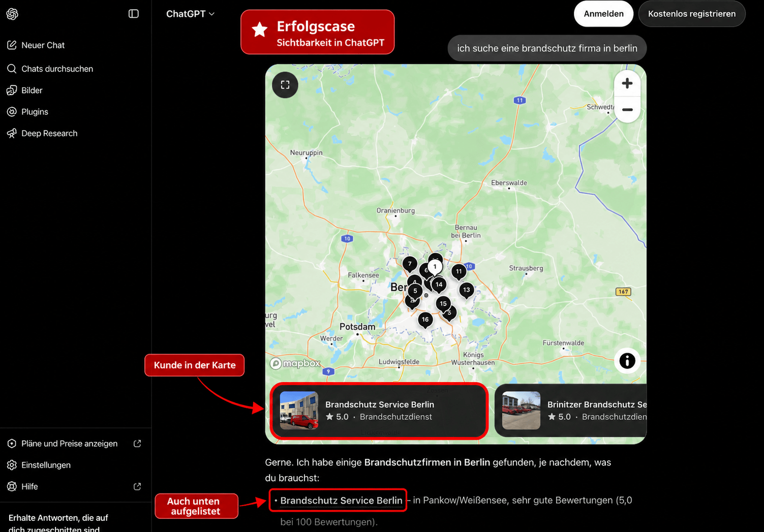Screen dimensions: 764x532
Task: Click the ChatGPT logo icon in the sidebar
Action: point(12,14)
